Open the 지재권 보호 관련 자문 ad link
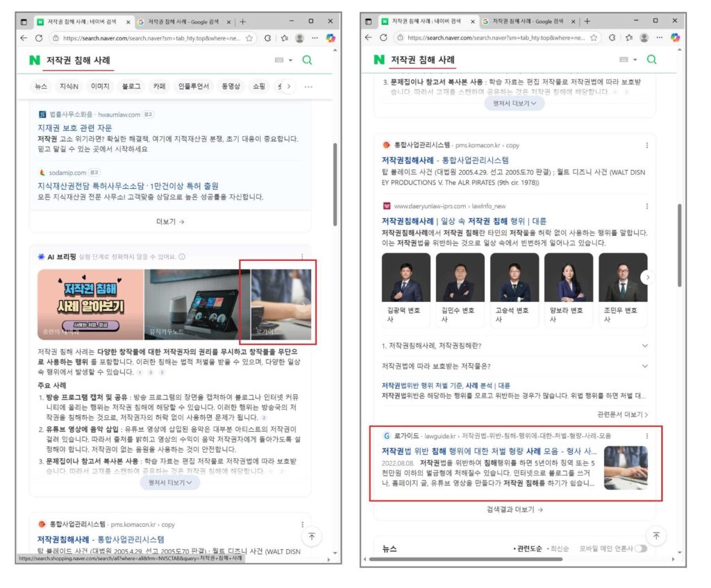 (75, 128)
